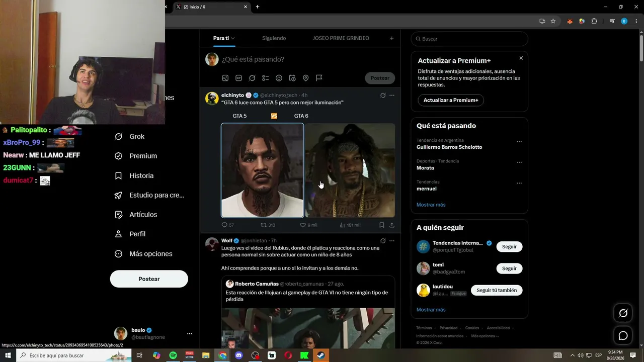Open Grok enhance in the composer toolbar
The image size is (644, 362).
252,78
